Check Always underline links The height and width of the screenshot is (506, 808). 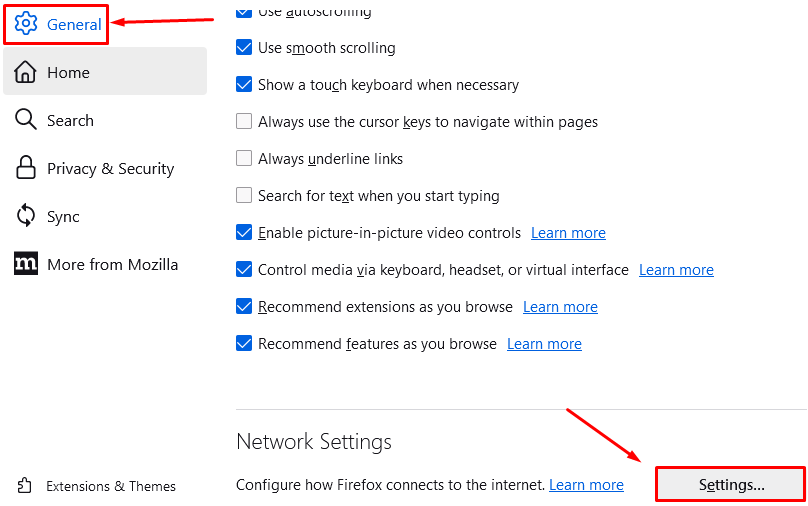[x=244, y=158]
